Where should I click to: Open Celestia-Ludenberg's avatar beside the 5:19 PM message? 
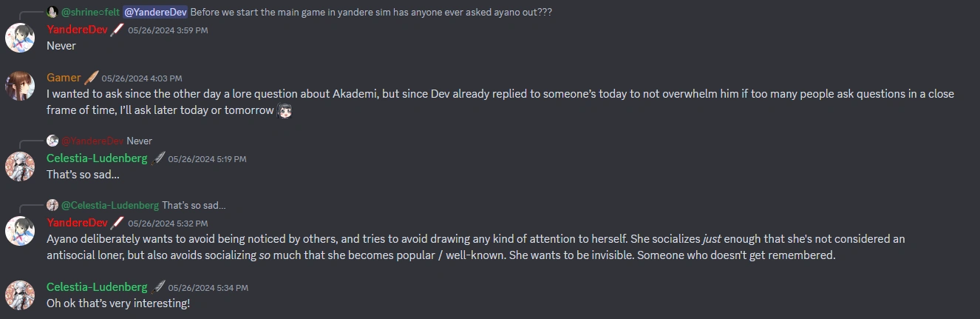click(20, 167)
